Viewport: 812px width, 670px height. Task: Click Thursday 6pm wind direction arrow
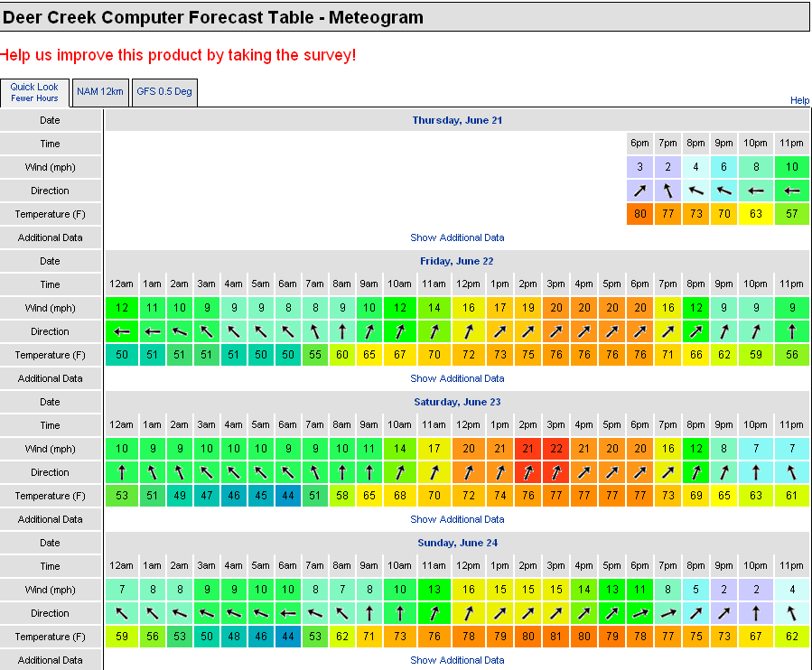pyautogui.click(x=639, y=191)
